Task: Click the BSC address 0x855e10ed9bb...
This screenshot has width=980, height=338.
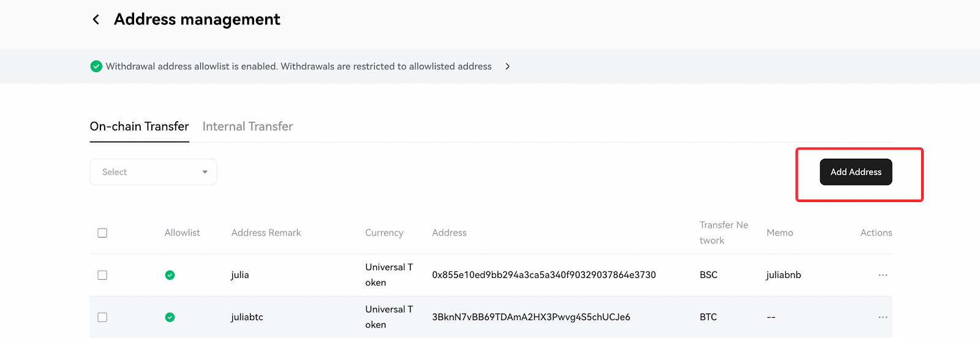Action: [544, 275]
